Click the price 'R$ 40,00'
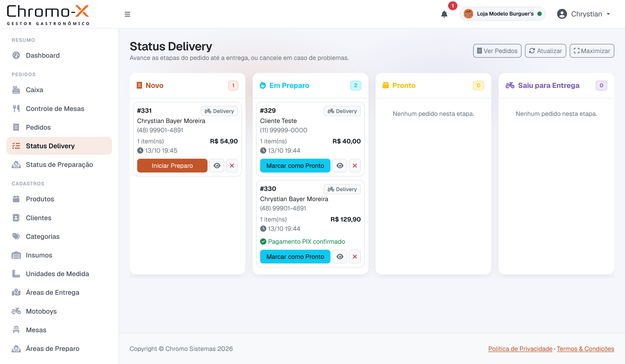Viewport: 625px width, 364px height. (x=346, y=141)
